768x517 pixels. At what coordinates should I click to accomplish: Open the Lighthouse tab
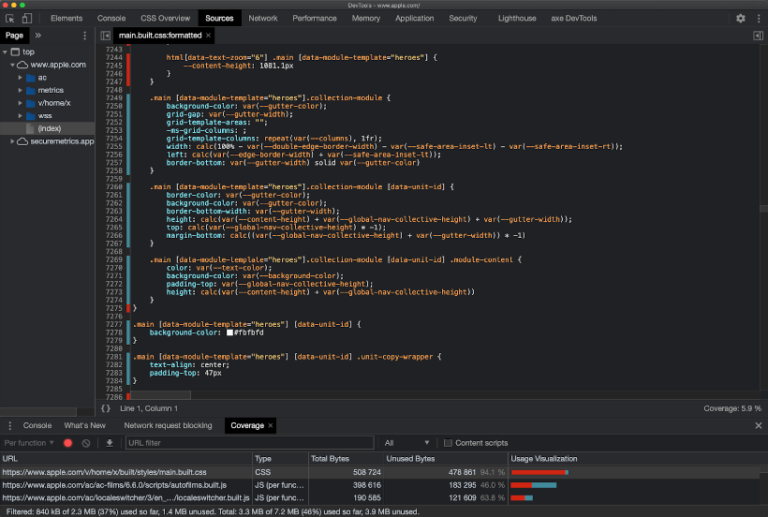(516, 18)
